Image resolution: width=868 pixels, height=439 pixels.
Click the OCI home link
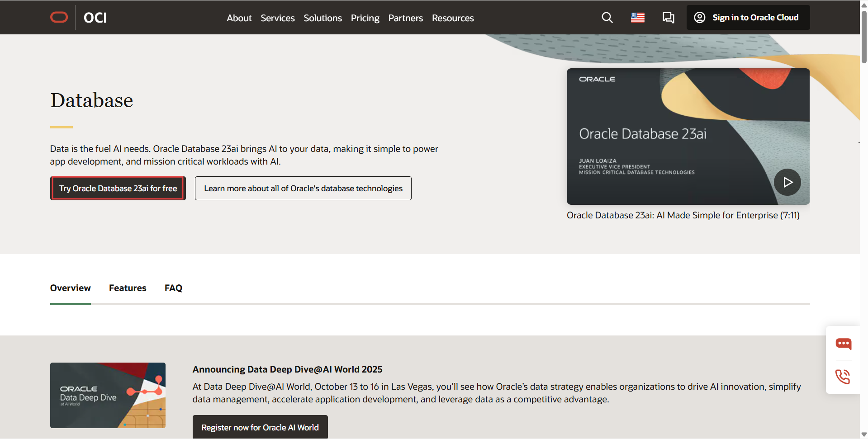95,18
